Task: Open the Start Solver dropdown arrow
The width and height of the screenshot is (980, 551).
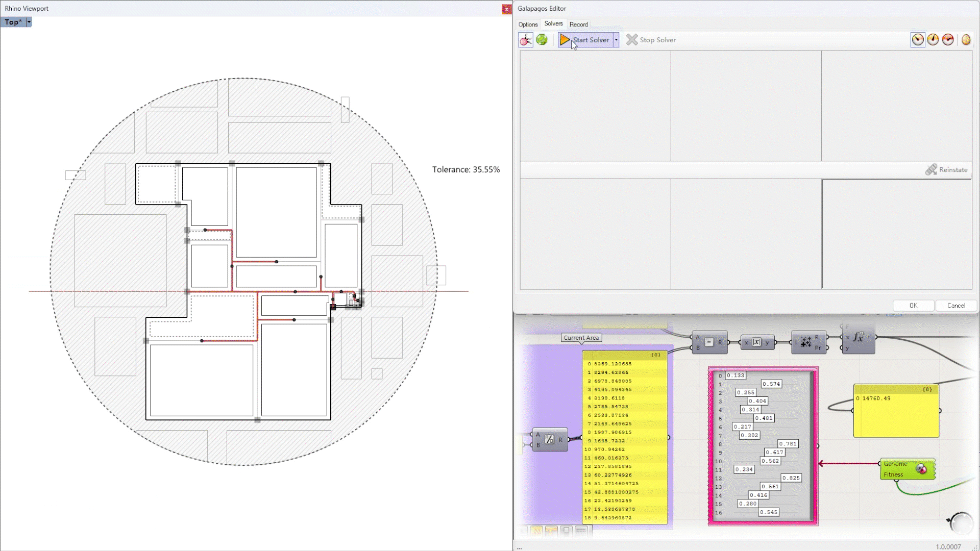Action: coord(616,40)
